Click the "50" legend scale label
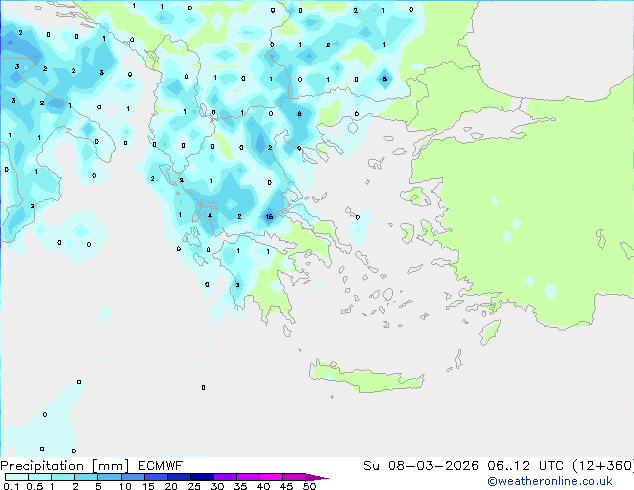Viewport: 634px width, 490px height. (309, 486)
